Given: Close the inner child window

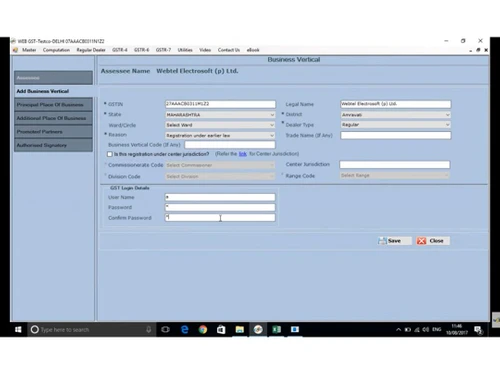Looking at the screenshot, I should click(x=486, y=50).
